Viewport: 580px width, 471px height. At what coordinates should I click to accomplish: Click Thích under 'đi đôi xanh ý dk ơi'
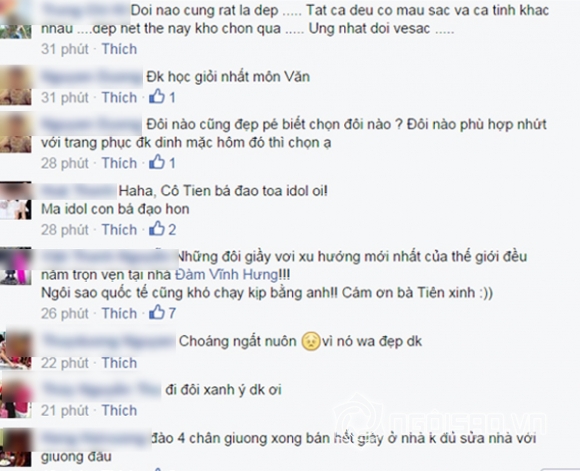click(x=119, y=410)
